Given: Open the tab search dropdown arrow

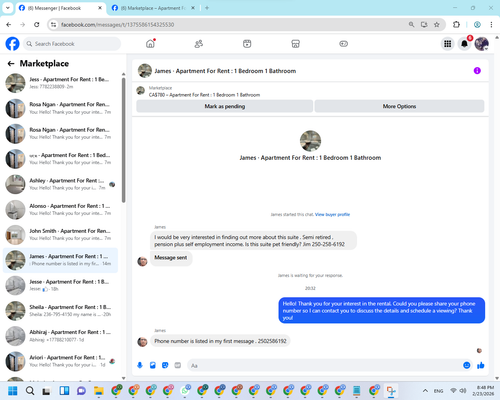Looking at the screenshot, I should pyautogui.click(x=8, y=8).
